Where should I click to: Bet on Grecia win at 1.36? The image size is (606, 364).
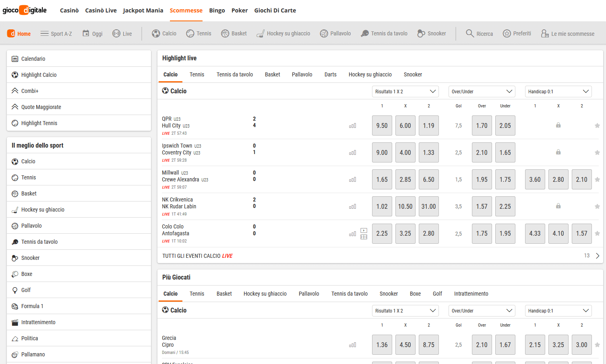coord(382,345)
